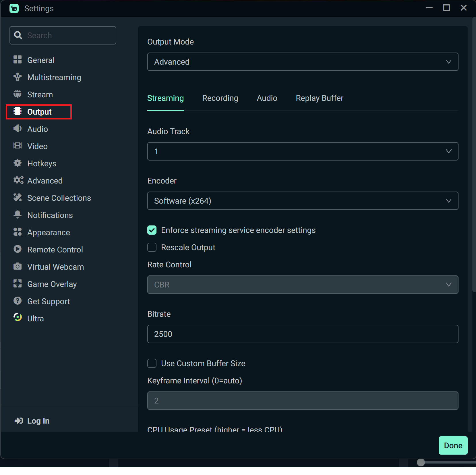This screenshot has width=476, height=475.
Task: Click the Appearance icon
Action: point(18,232)
